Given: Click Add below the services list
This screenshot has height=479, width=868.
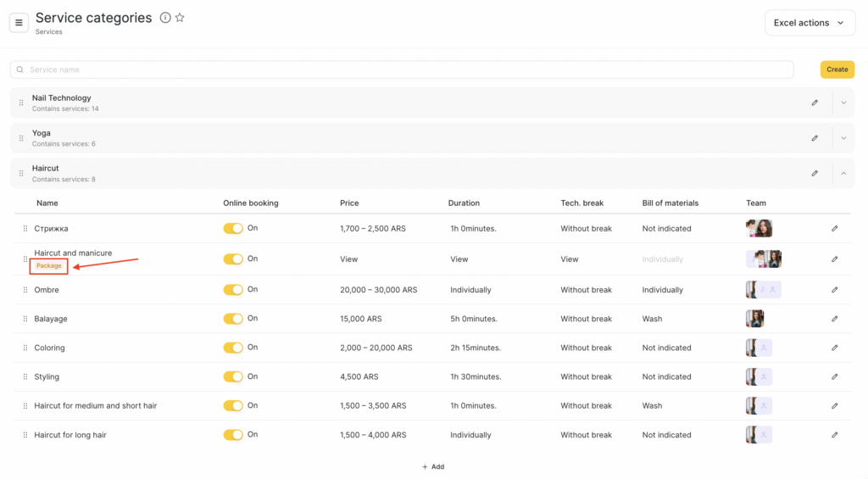Looking at the screenshot, I should click(433, 466).
